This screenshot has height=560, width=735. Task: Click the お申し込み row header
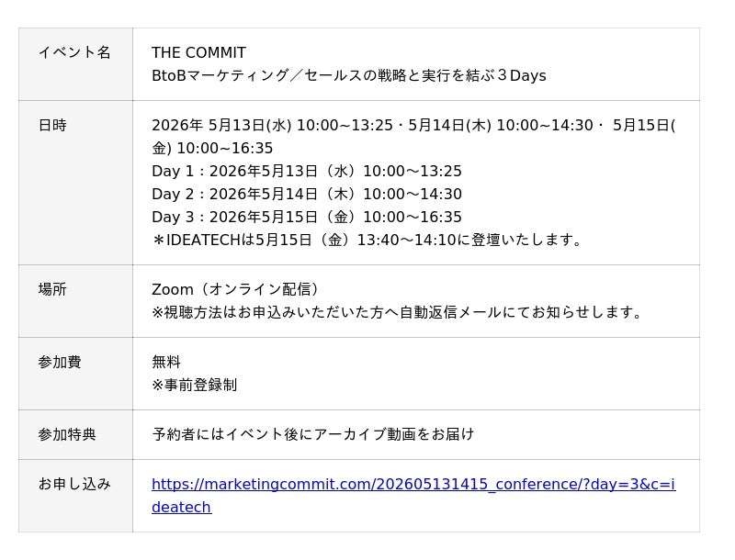tap(74, 485)
